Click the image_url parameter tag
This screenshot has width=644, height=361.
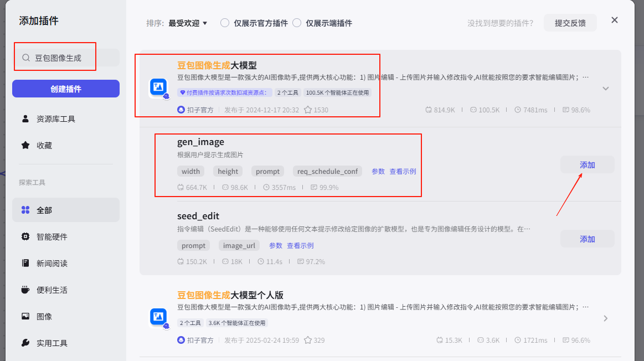click(x=239, y=246)
